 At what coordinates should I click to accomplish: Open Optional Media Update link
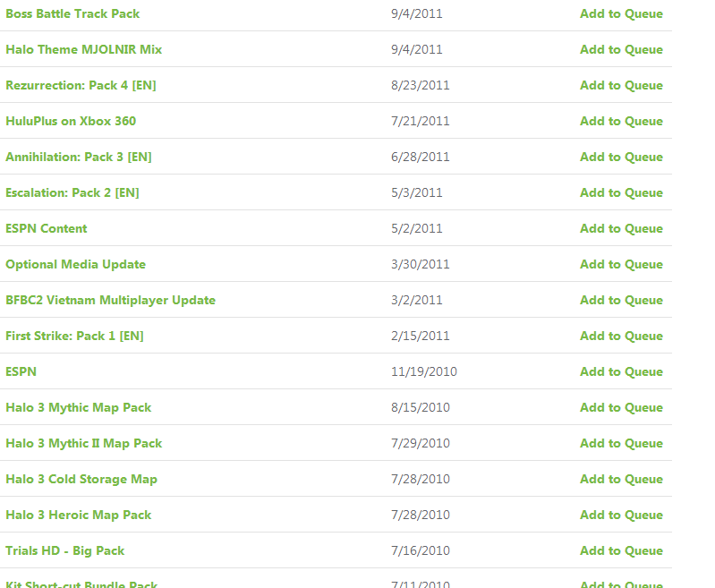76,264
